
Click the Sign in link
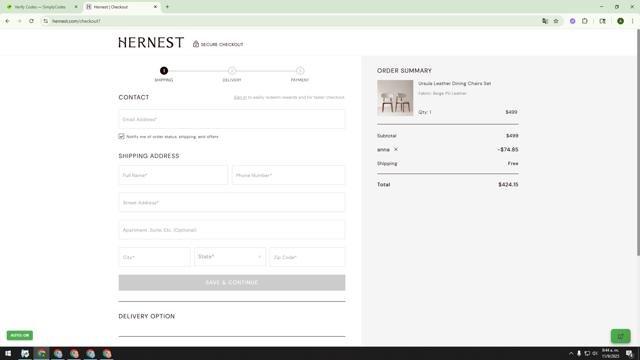click(x=240, y=98)
